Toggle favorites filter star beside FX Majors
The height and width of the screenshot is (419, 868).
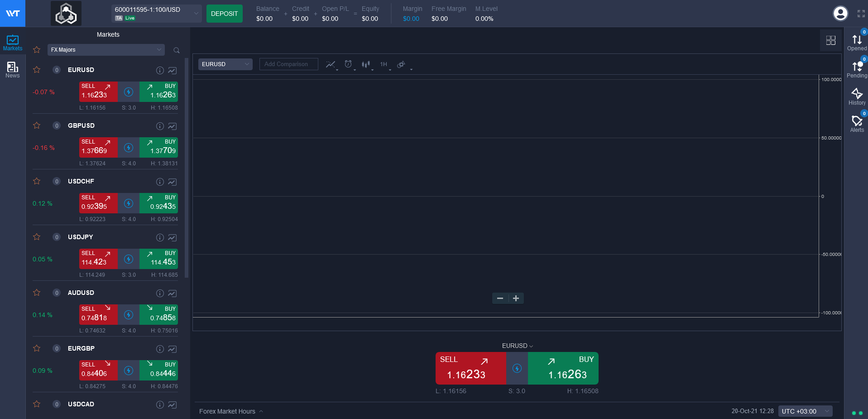tap(37, 50)
